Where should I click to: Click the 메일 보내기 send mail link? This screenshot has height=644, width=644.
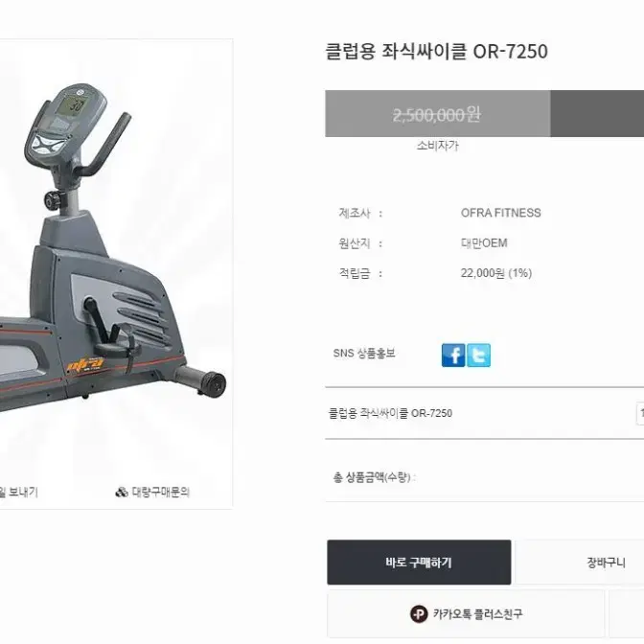(19, 492)
